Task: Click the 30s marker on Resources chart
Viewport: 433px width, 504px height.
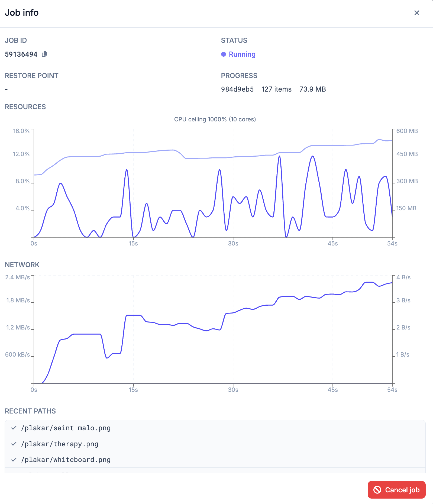Action: [x=233, y=243]
